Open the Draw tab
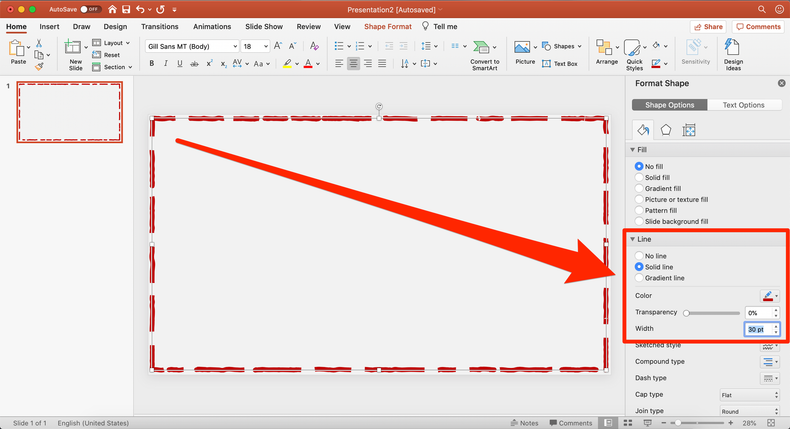 tap(81, 27)
